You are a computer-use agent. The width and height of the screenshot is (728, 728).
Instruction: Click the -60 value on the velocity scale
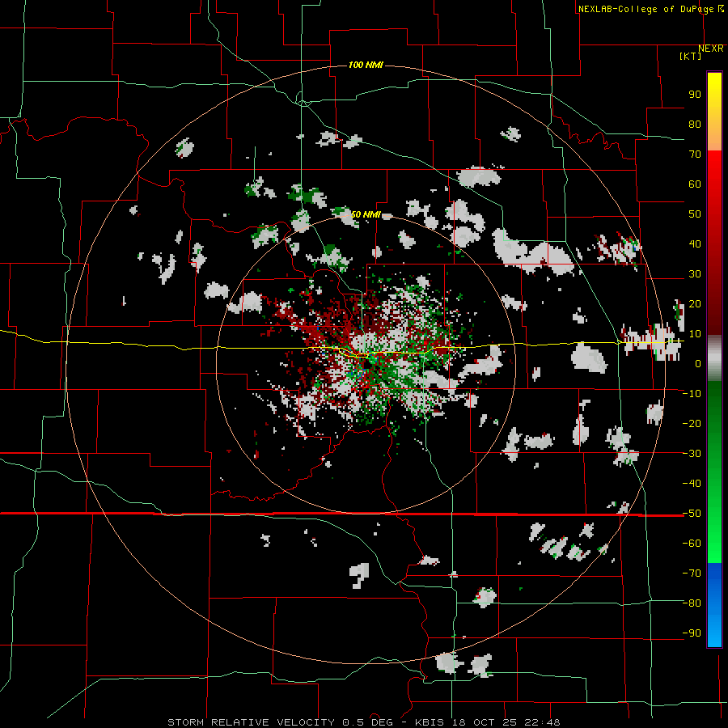point(692,544)
